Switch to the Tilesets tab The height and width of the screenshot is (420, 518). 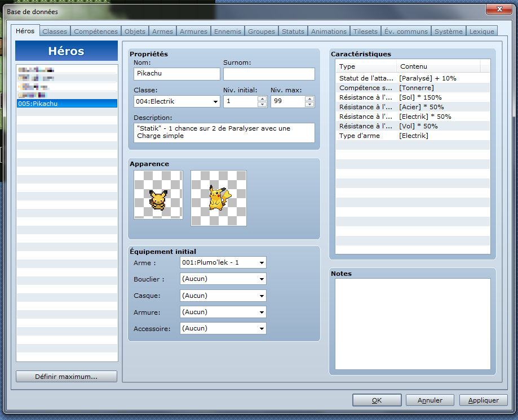(x=365, y=32)
